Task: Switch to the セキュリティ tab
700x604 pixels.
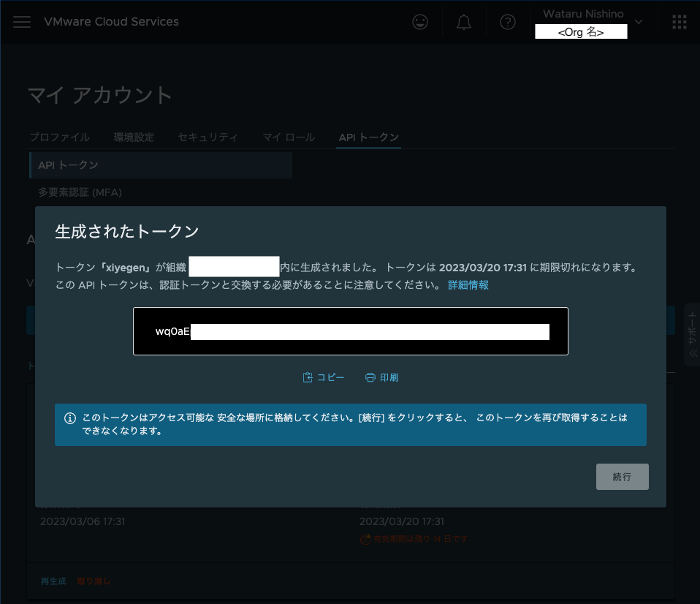Action: pos(208,137)
